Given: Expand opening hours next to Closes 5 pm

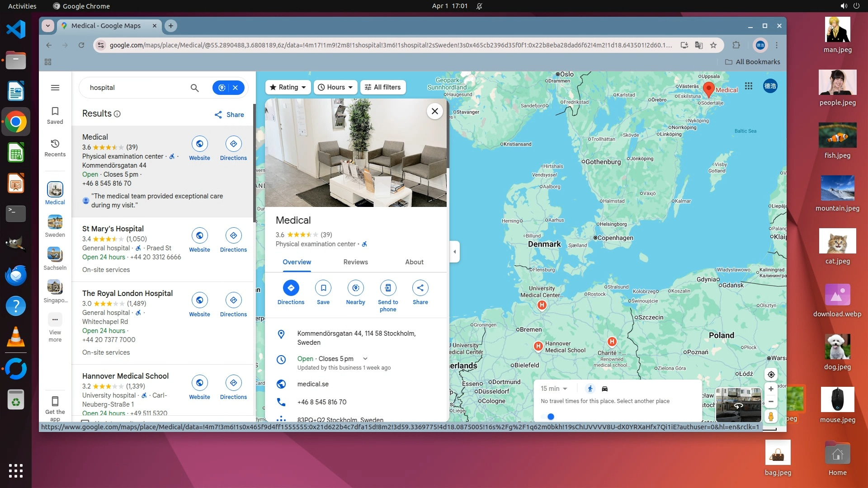Looking at the screenshot, I should point(365,359).
